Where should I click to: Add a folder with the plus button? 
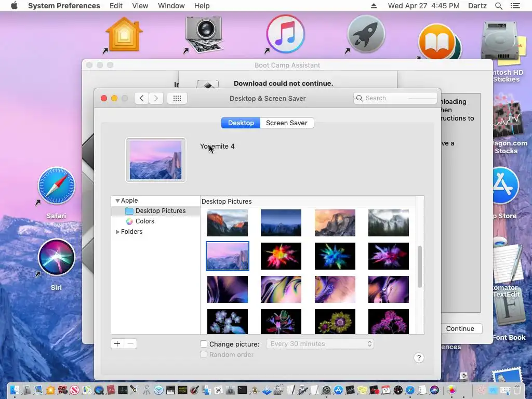[117, 344]
